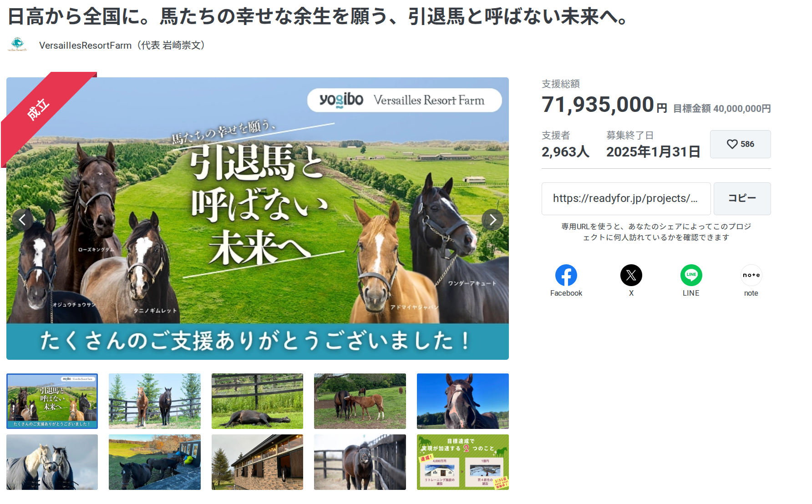Image resolution: width=812 pixels, height=504 pixels.
Task: Click the supporter count 2,963人
Action: 565,152
